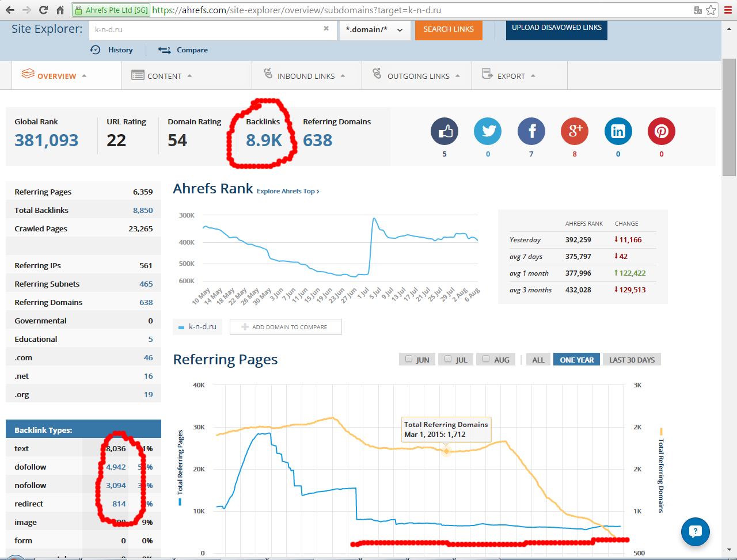Toggle the JUL checkbox
The height and width of the screenshot is (560, 737).
[448, 359]
